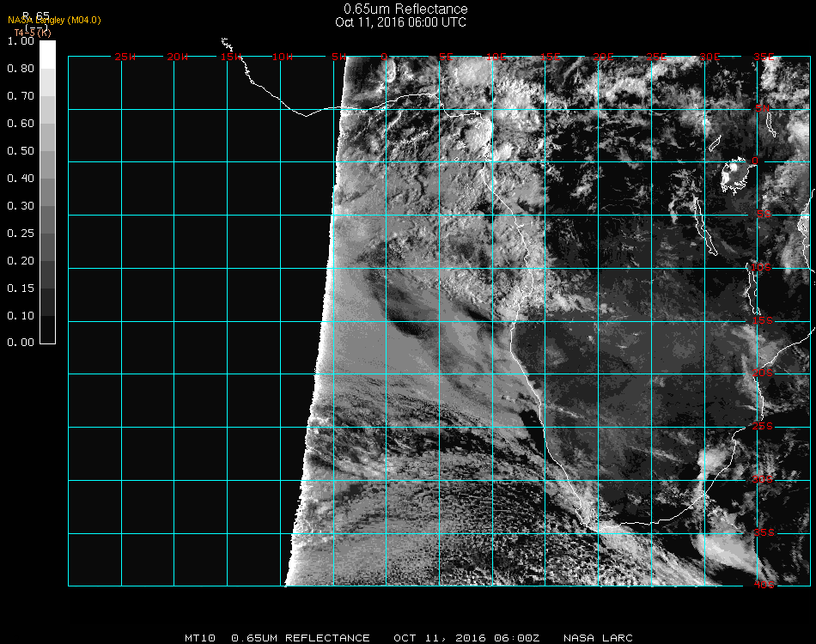Click the orange NASA Langley (M04.0) label
The height and width of the screenshot is (644, 816).
coord(54,20)
